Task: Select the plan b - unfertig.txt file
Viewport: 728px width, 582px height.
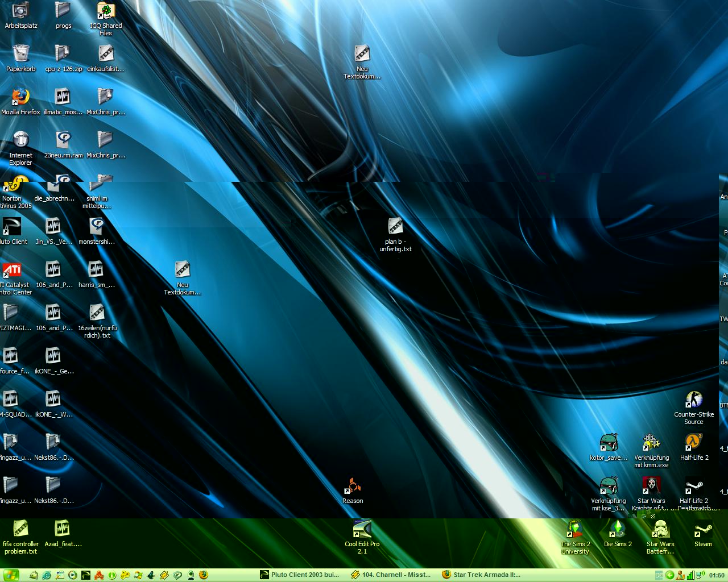Action: pyautogui.click(x=395, y=227)
